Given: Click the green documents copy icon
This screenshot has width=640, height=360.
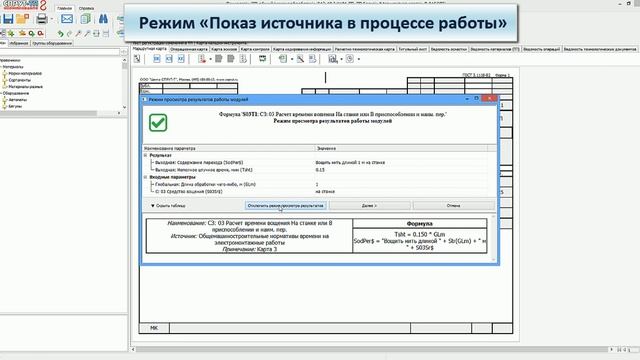Looking at the screenshot, I should point(85,18).
